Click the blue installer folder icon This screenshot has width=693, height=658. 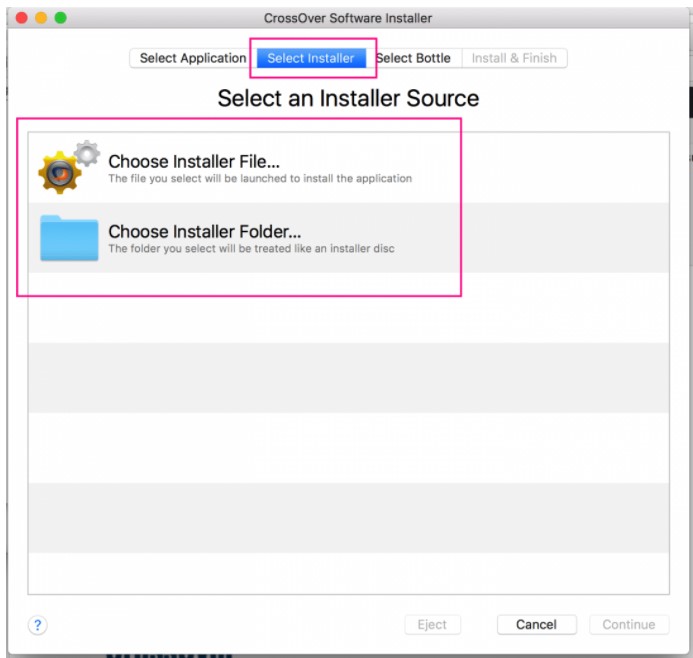click(69, 238)
